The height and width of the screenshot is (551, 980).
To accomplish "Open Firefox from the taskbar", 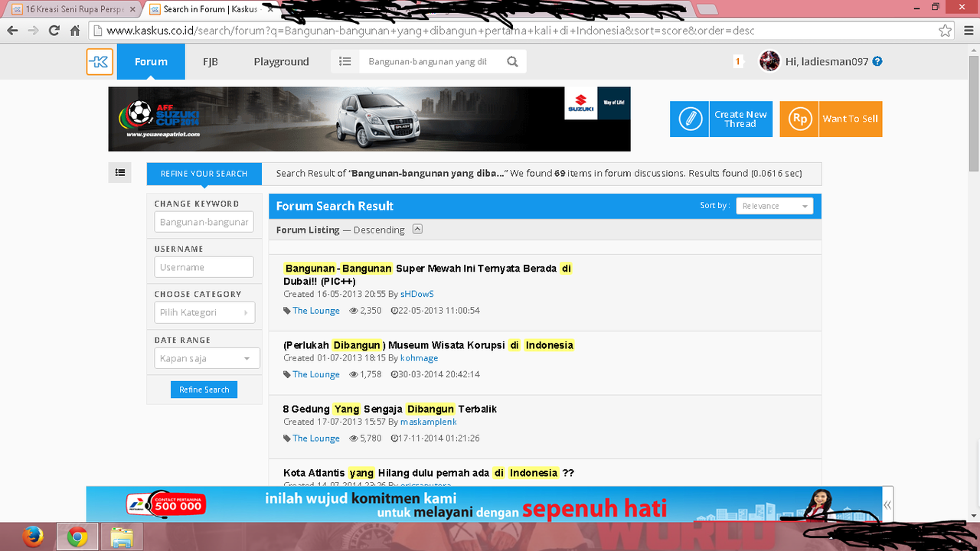I will 32,537.
